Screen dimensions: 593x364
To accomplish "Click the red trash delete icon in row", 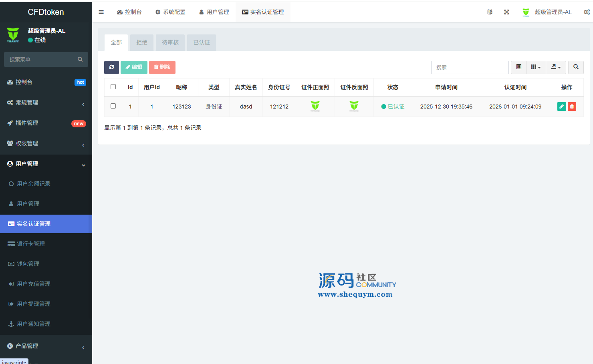I will 572,107.
